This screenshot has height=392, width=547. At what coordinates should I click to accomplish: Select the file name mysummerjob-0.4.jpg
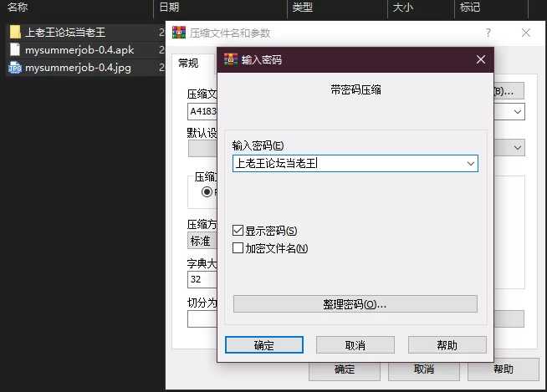pos(78,68)
